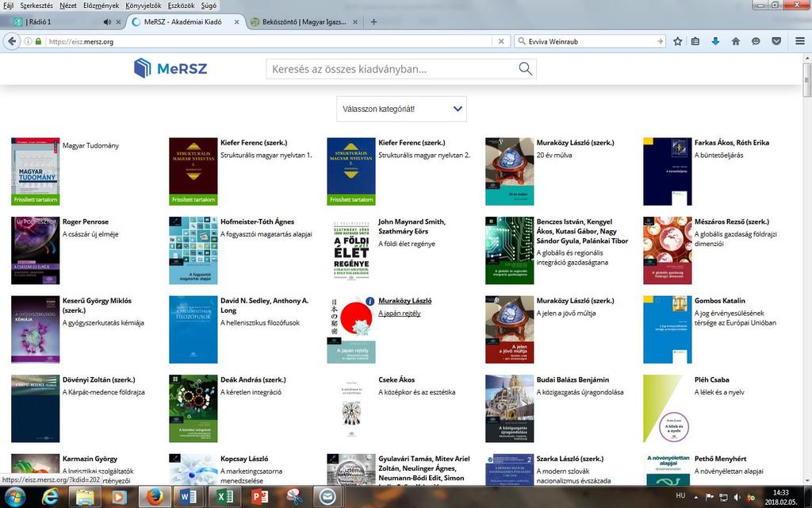Mute the Rádió 1 tab audio
The width and height of the screenshot is (812, 508).
point(107,21)
